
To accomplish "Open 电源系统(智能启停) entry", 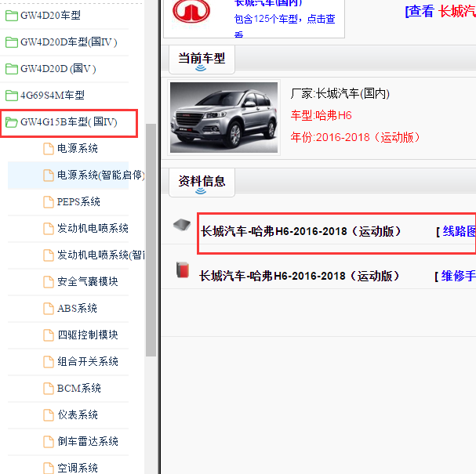I will [101, 175].
